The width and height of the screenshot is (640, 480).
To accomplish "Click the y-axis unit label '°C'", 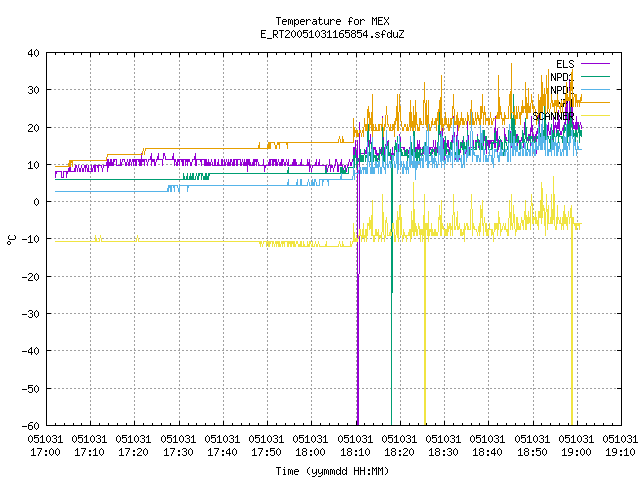I will pyautogui.click(x=11, y=240).
